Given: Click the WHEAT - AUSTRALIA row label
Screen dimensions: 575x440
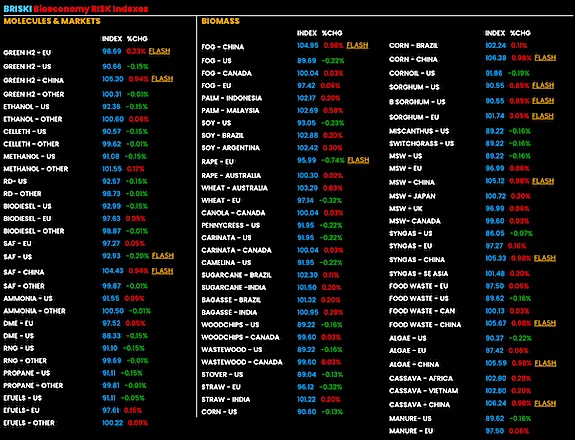Looking at the screenshot, I should click(x=235, y=188).
